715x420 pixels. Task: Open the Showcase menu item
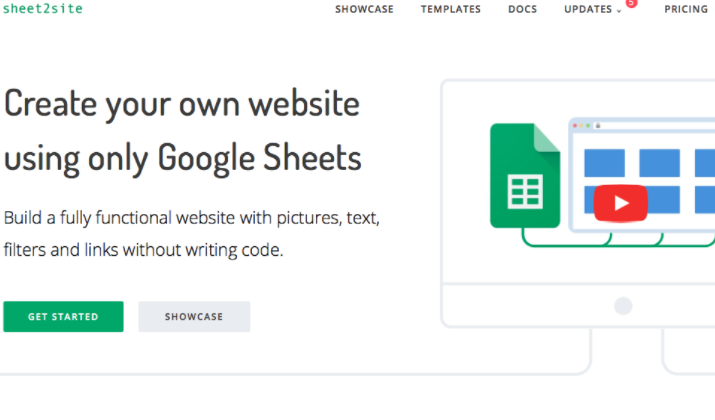364,9
